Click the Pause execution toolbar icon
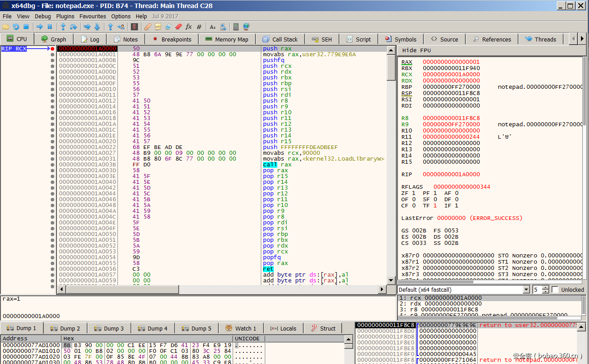 [50, 27]
